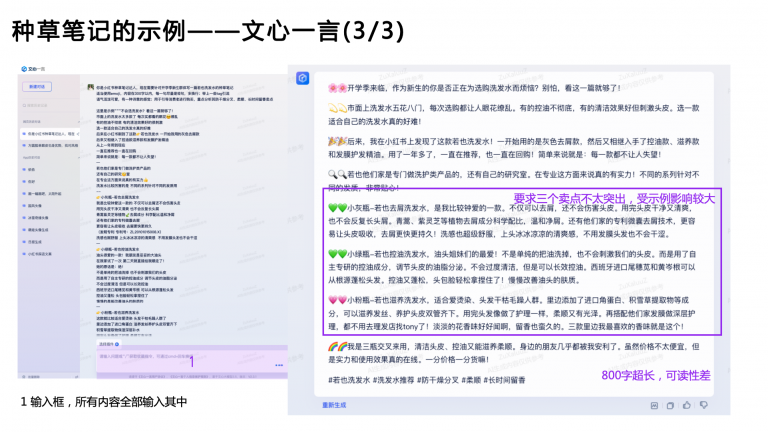Click the 文心一言 logo in the chat window

tap(33, 69)
